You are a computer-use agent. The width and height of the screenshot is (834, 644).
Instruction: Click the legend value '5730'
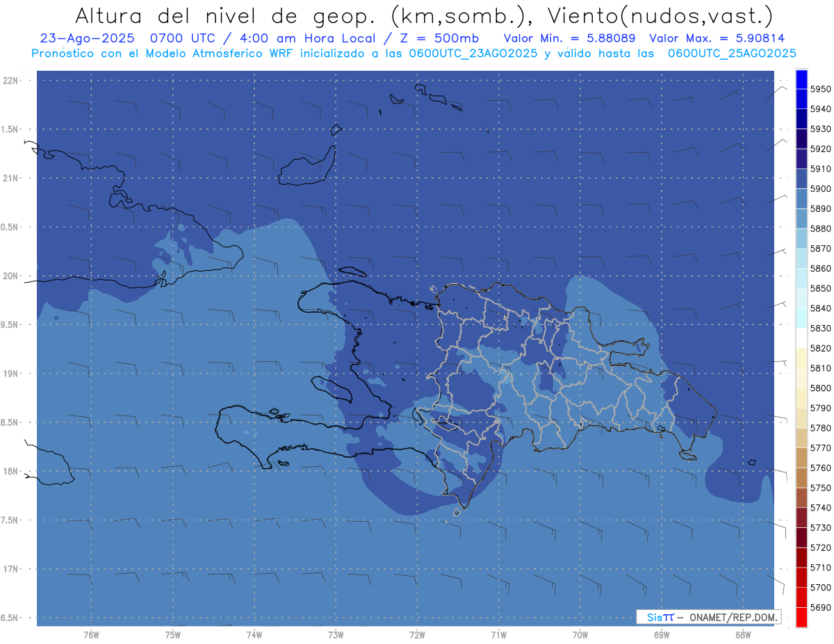pos(820,528)
